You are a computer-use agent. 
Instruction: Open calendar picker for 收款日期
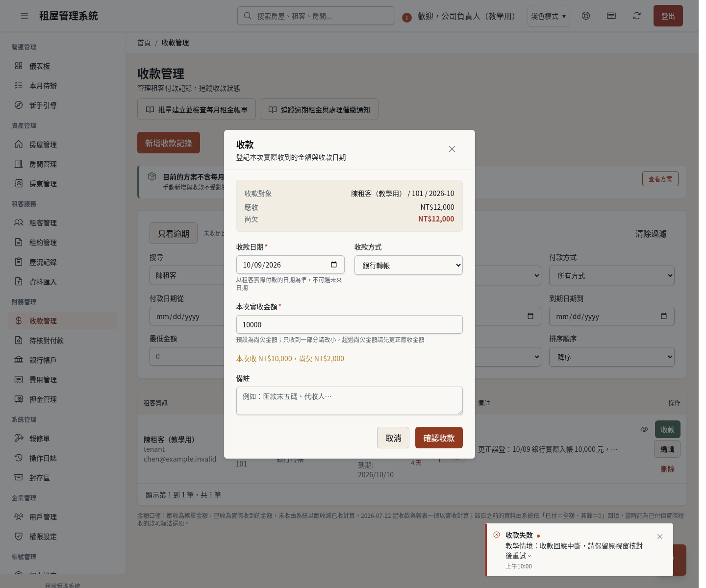tap(334, 265)
